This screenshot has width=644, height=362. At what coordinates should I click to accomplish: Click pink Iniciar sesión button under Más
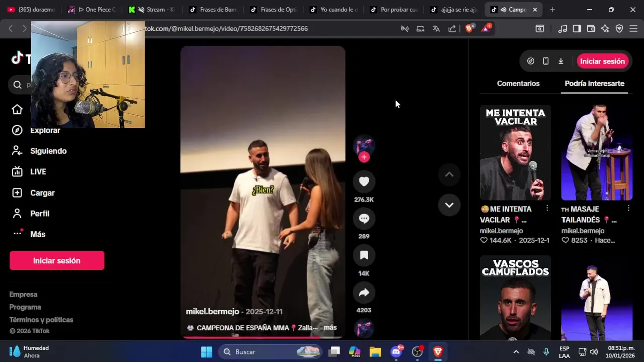point(57,261)
